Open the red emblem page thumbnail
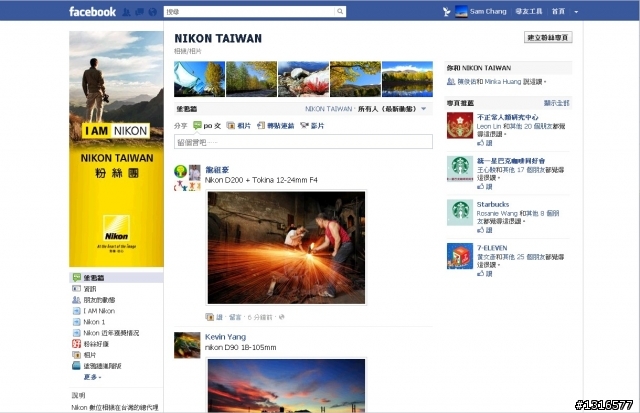 coord(460,125)
